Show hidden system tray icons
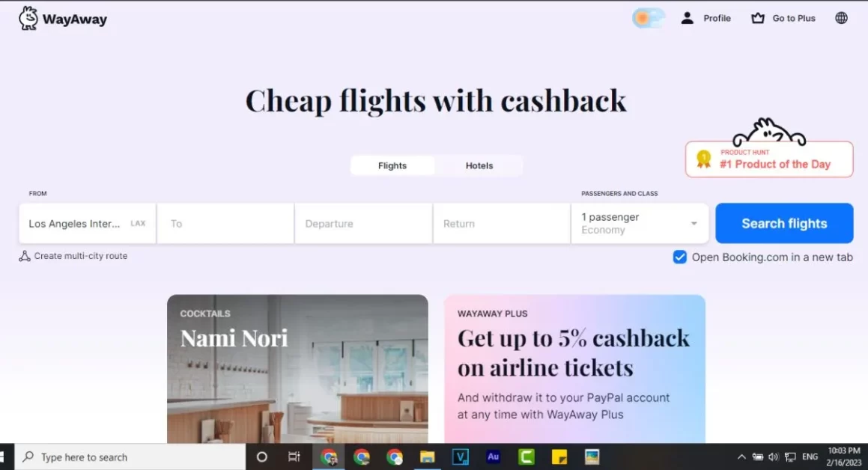This screenshot has width=868, height=470. click(x=741, y=457)
